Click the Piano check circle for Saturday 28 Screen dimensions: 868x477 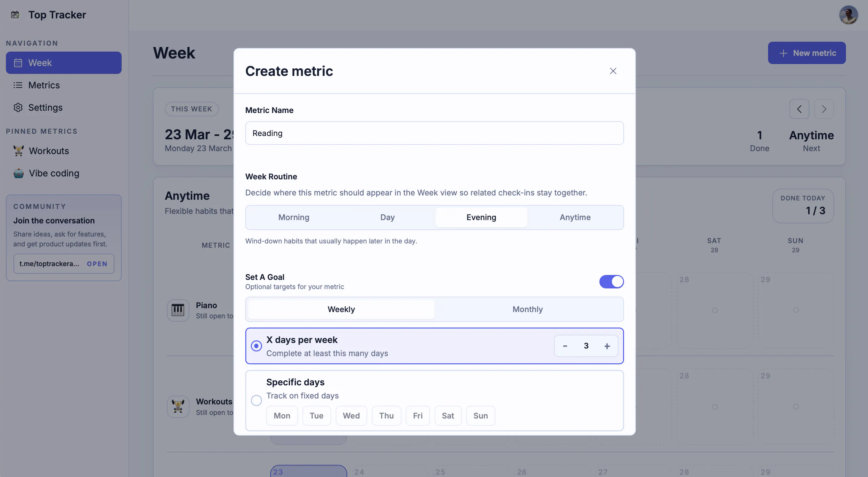714,310
